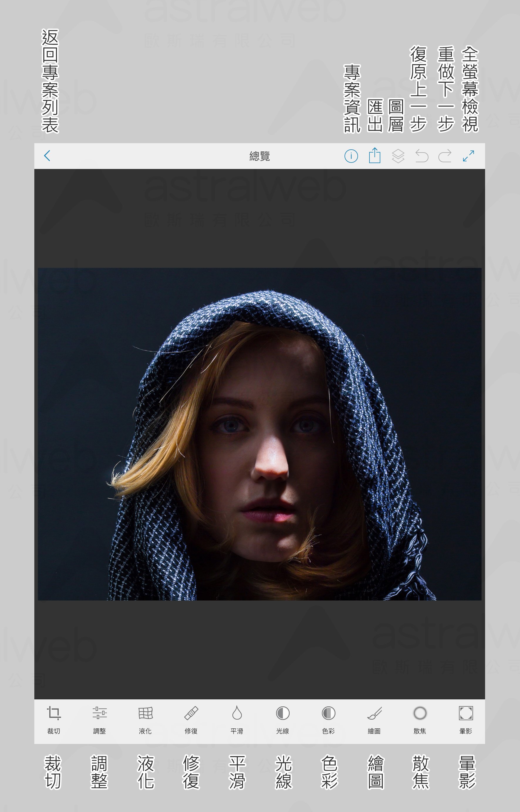The height and width of the screenshot is (812, 520).
Task: Open the 色彩 color tool
Action: 329,720
